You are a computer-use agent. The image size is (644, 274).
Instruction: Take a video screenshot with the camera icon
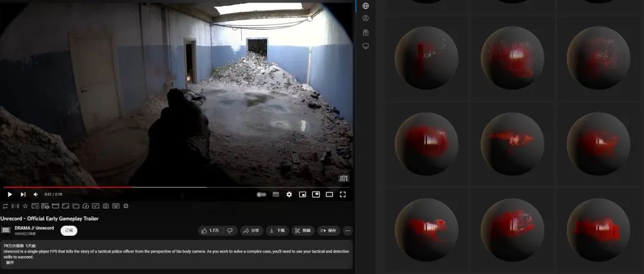click(106, 206)
